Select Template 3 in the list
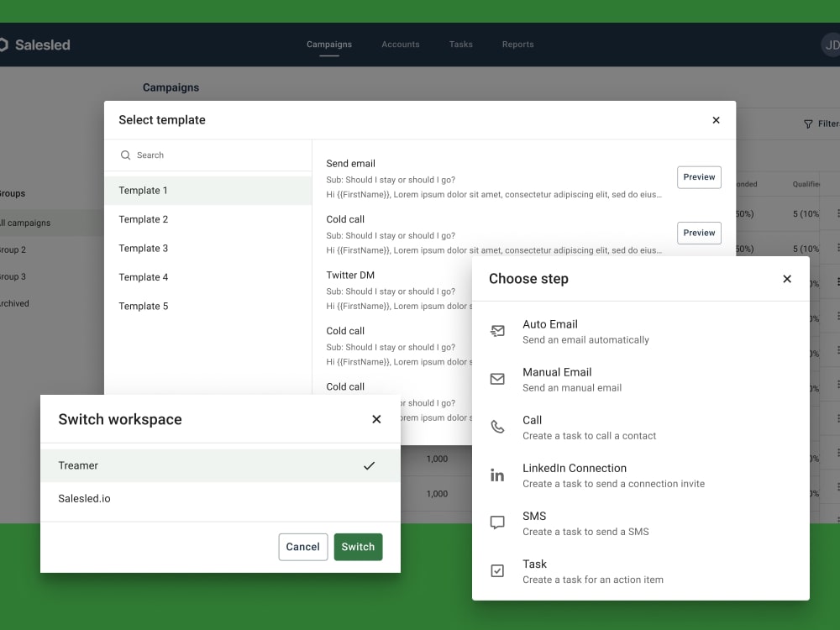 coord(207,249)
